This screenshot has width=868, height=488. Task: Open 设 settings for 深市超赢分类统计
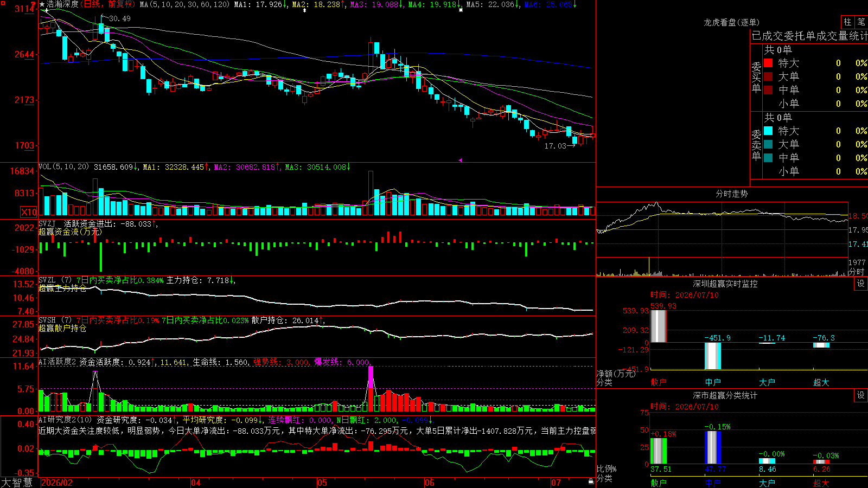tap(861, 395)
